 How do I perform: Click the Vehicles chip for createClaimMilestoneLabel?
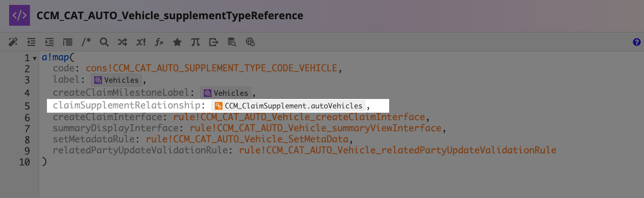[x=226, y=93]
